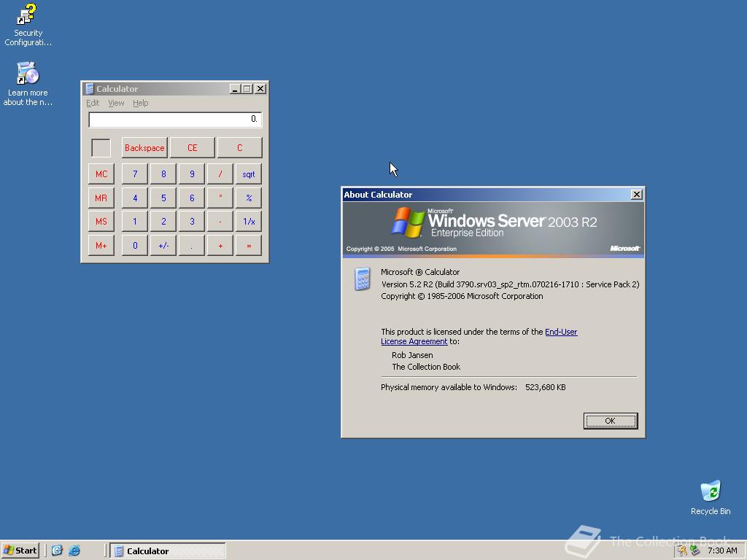The width and height of the screenshot is (747, 560).
Task: Click digit 0 on the calculator
Action: pyautogui.click(x=135, y=246)
